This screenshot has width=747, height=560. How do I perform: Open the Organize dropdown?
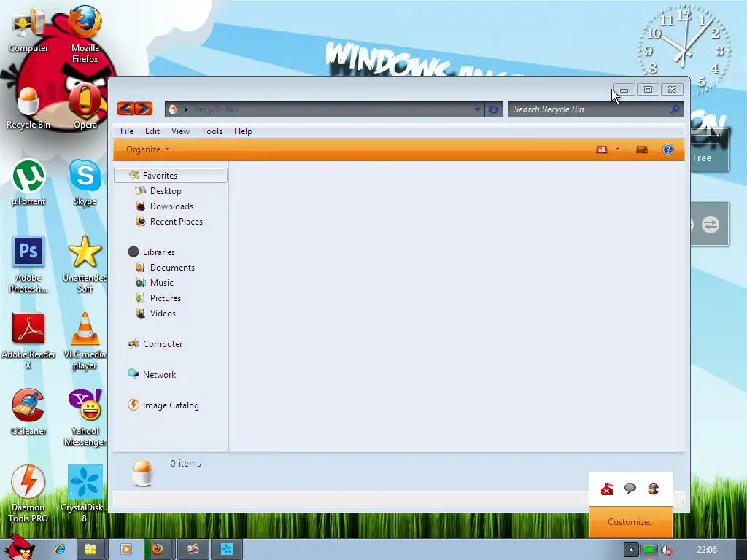(147, 149)
